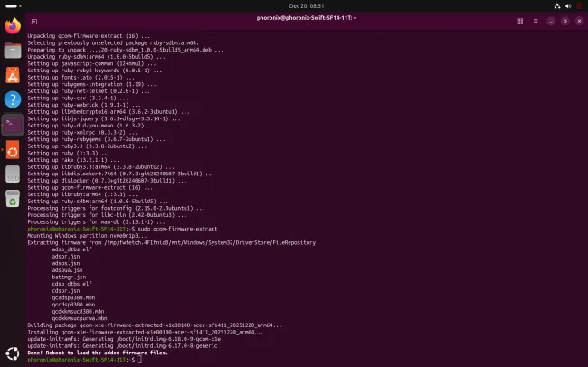Open the Trash from the dock
This screenshot has width=588, height=367.
click(13, 197)
